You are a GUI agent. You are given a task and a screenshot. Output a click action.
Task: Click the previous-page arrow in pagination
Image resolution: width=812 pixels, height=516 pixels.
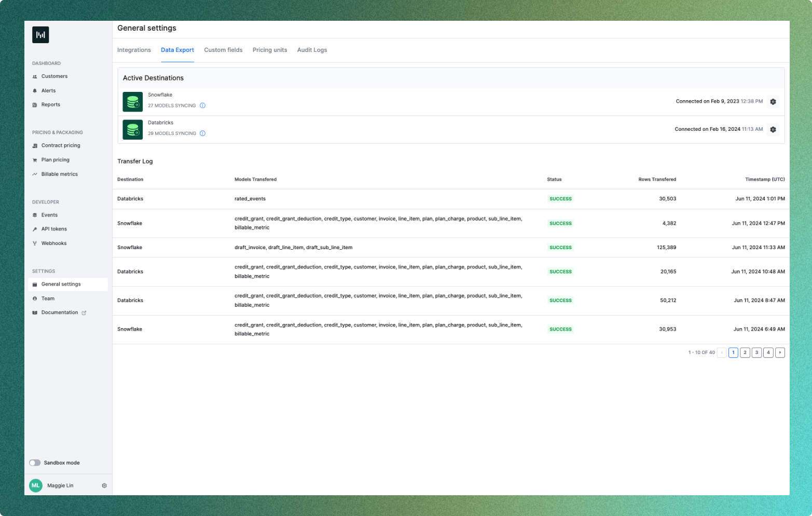(x=721, y=352)
